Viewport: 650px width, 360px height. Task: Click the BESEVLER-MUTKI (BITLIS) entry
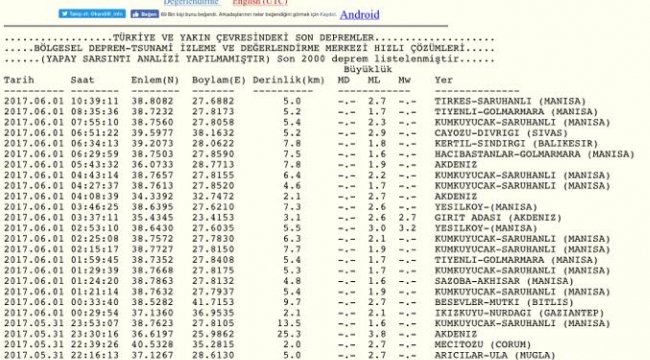pyautogui.click(x=504, y=302)
